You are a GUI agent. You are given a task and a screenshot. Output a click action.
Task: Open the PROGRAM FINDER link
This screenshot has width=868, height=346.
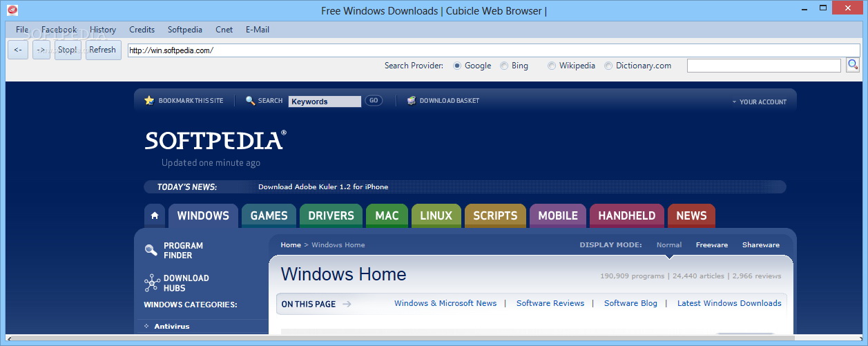183,251
